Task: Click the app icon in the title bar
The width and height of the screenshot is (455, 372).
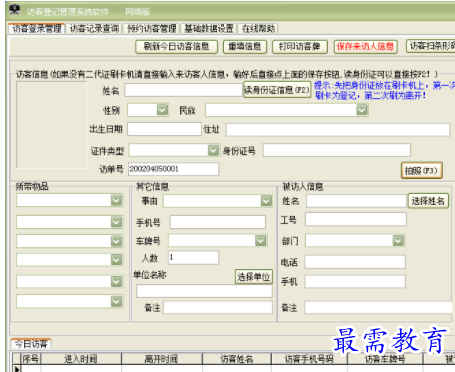Action: 14,10
